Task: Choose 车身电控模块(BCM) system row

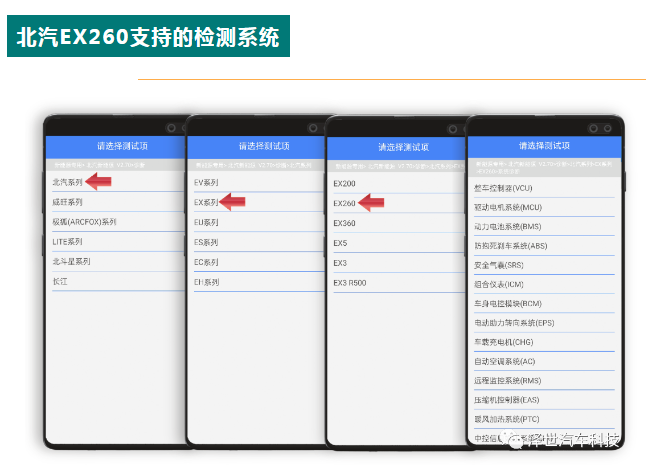Action: [544, 304]
